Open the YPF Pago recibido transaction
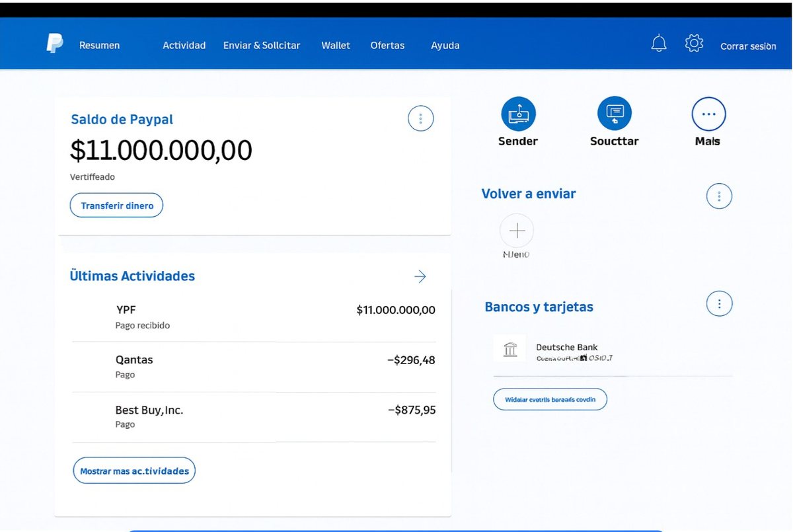The height and width of the screenshot is (532, 793). 254,317
